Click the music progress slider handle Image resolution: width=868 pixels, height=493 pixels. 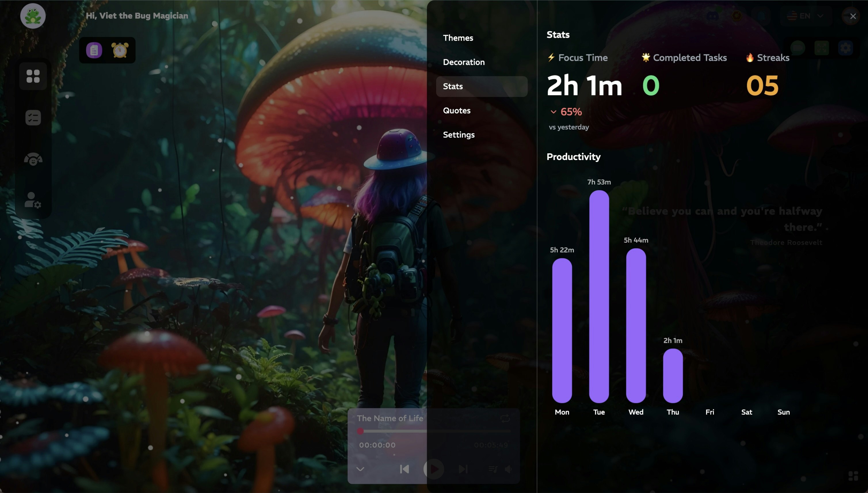360,431
